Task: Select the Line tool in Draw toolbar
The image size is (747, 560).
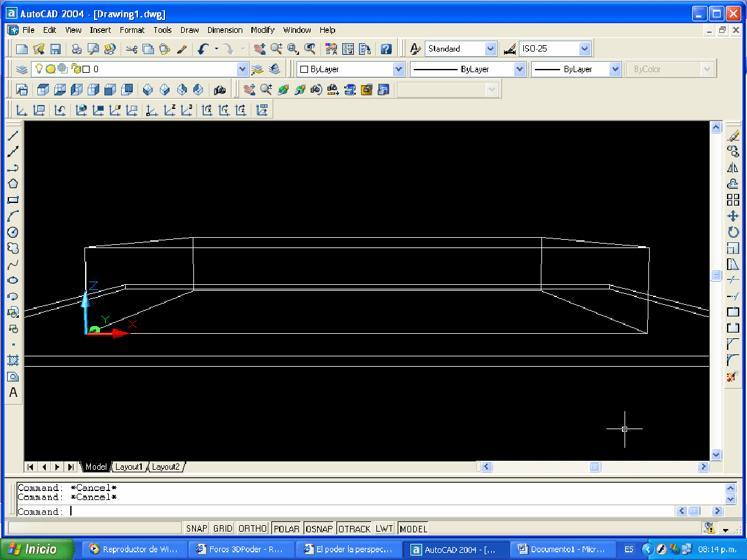Action: pos(13,136)
